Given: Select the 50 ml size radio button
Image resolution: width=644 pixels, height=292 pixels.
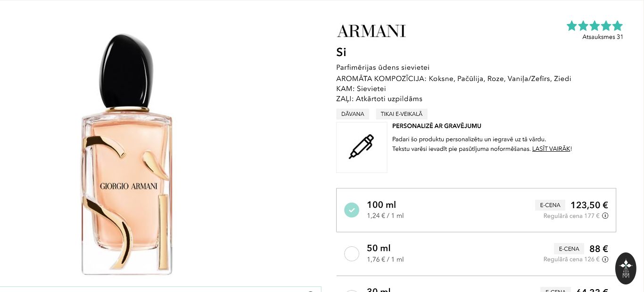Looking at the screenshot, I should pos(352,253).
